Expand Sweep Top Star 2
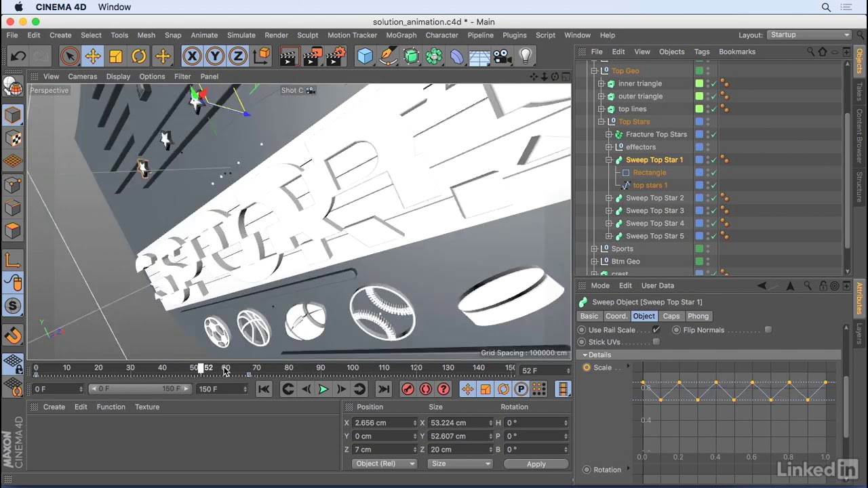Viewport: 868px width, 488px height. coord(609,198)
